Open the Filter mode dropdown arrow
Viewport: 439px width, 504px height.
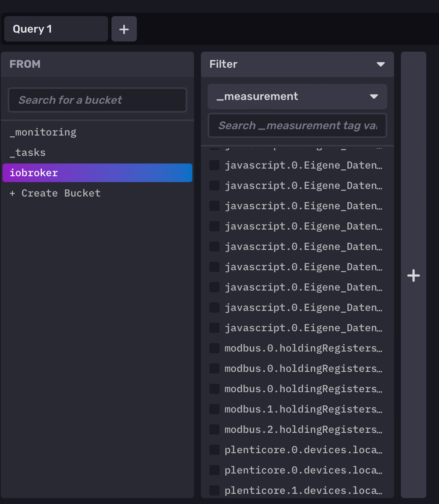tap(381, 64)
